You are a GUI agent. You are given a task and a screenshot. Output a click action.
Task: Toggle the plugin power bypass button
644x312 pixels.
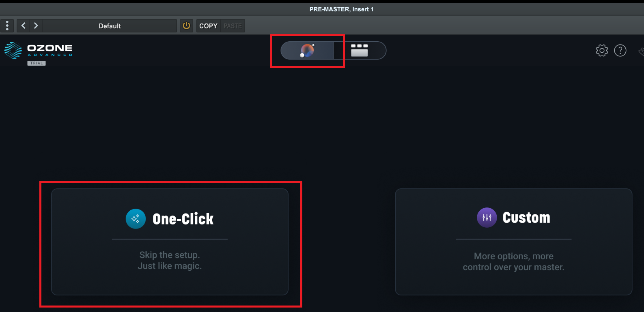[186, 26]
